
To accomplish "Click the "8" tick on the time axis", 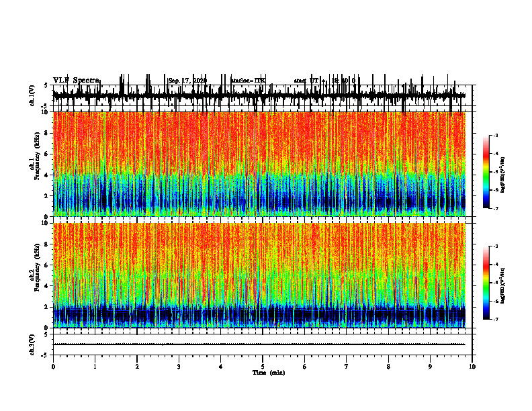I will tap(388, 367).
